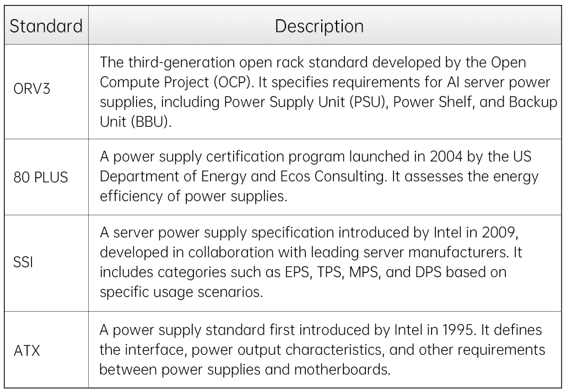Click the Description column header

pos(319,26)
